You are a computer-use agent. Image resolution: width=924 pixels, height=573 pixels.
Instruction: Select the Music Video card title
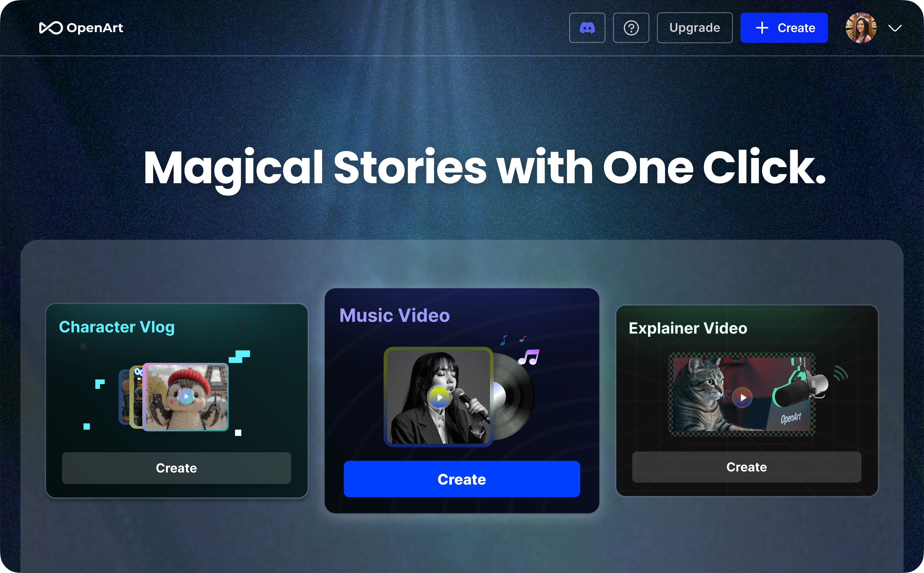pos(395,315)
